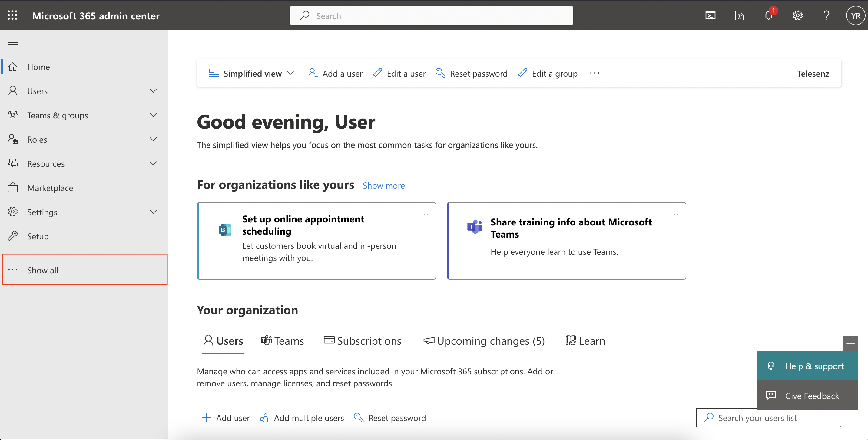Switch to the Subscriptions tab
Screen dimensions: 868x440
point(362,340)
